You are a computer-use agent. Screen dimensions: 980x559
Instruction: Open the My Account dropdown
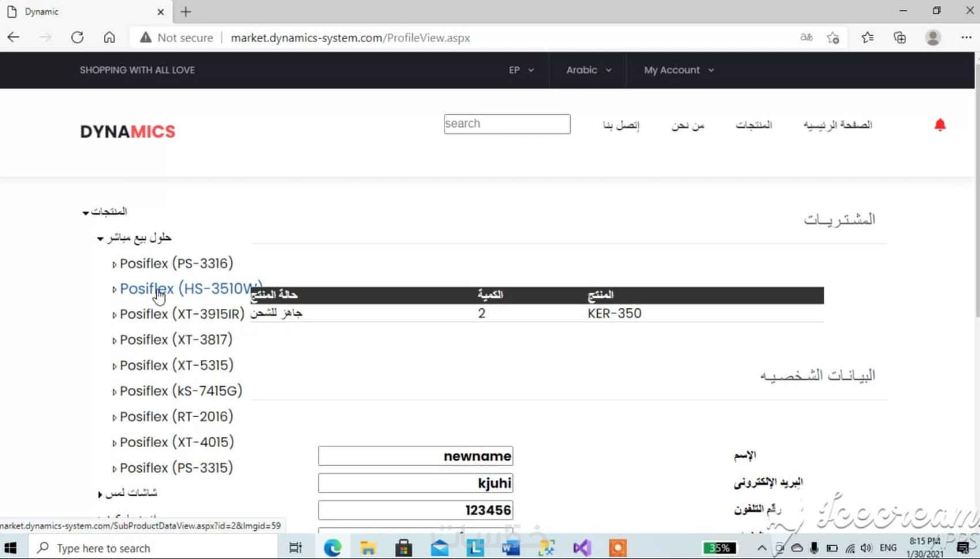click(679, 70)
